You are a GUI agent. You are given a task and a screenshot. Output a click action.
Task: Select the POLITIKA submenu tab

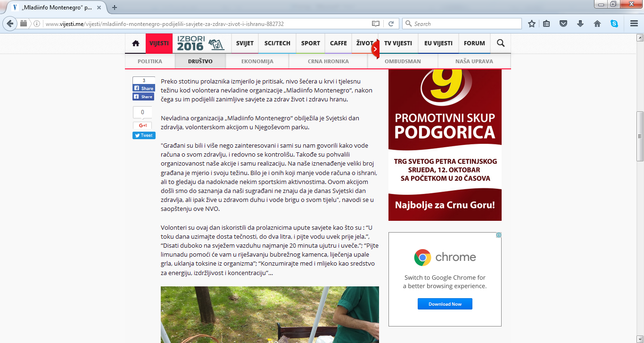(x=150, y=61)
